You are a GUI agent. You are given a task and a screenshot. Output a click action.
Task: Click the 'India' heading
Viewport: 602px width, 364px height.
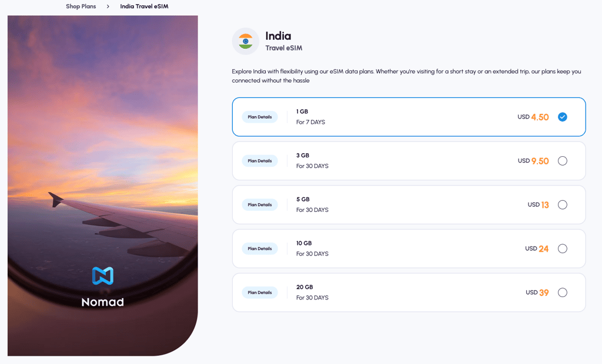tap(278, 36)
